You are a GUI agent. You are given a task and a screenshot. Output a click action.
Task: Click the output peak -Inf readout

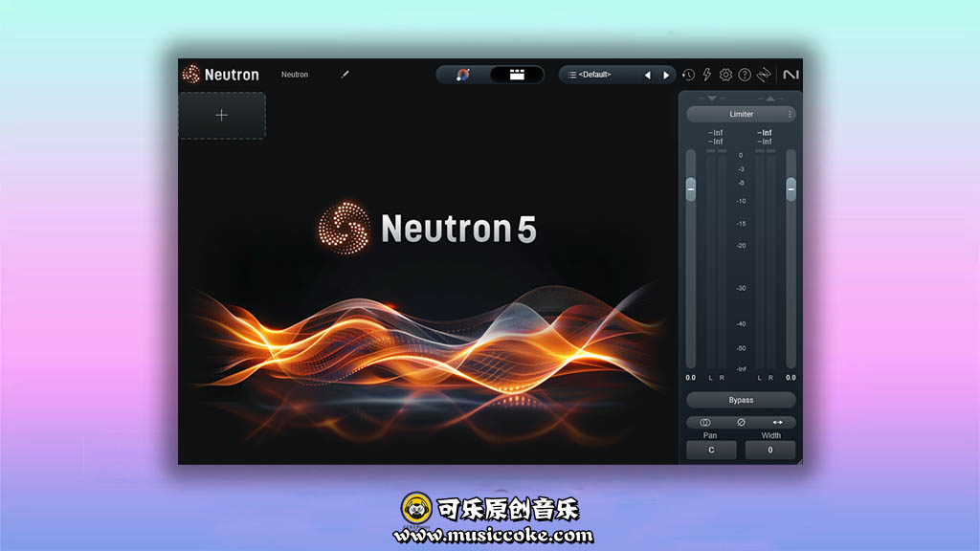[765, 133]
